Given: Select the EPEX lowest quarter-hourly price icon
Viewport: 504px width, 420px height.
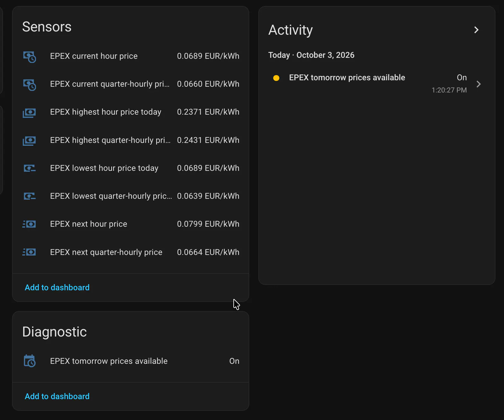Looking at the screenshot, I should point(30,196).
